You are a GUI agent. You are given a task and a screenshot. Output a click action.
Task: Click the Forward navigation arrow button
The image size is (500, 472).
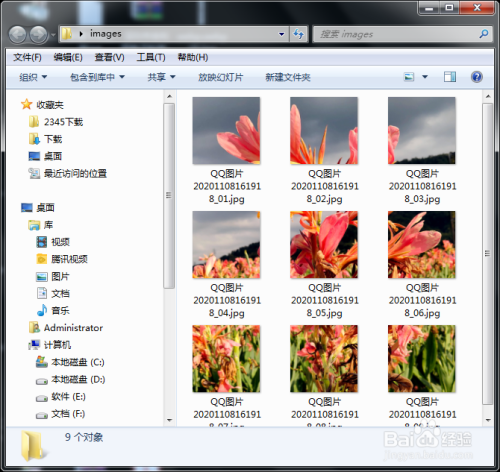(x=38, y=34)
